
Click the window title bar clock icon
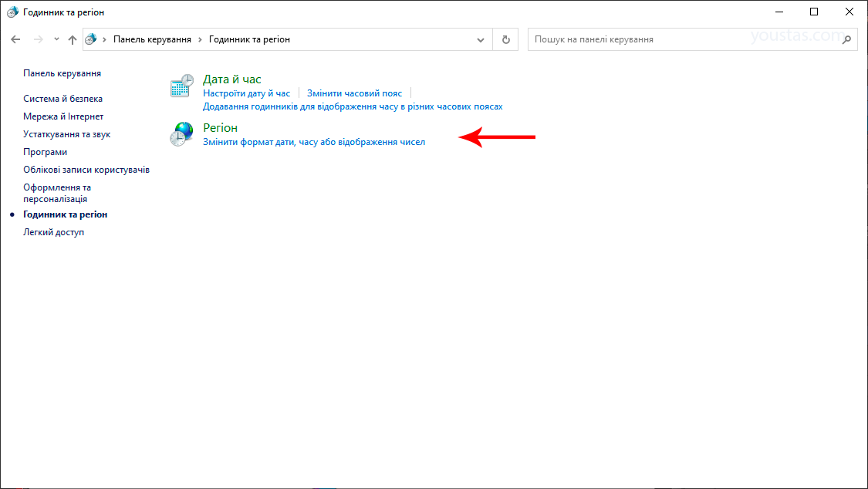click(x=12, y=12)
